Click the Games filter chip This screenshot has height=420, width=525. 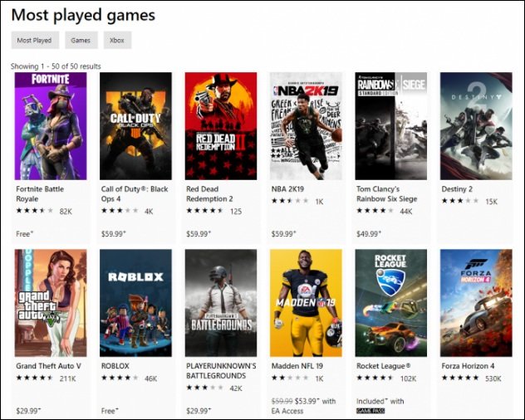point(81,40)
